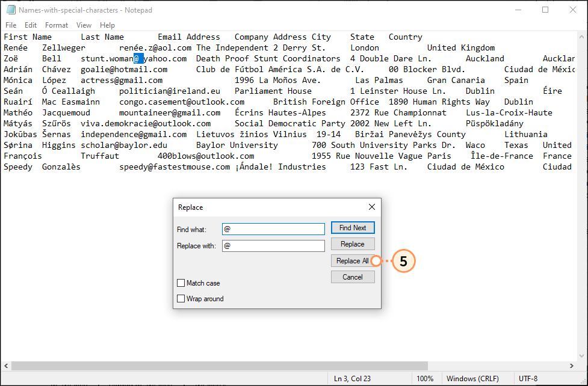Click the Find Next button
The image size is (588, 386).
tap(353, 227)
